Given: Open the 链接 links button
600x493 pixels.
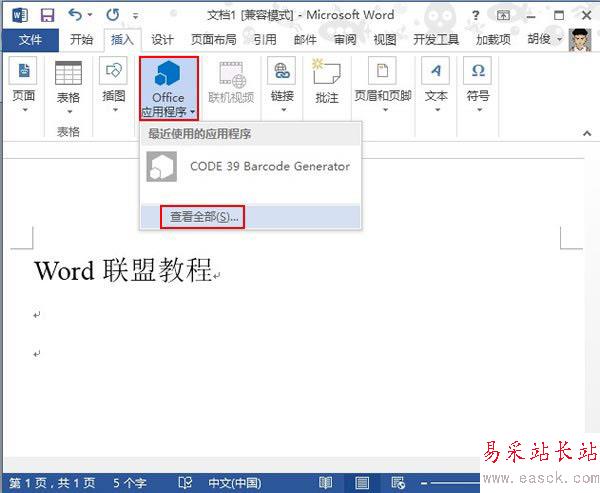Looking at the screenshot, I should 282,84.
